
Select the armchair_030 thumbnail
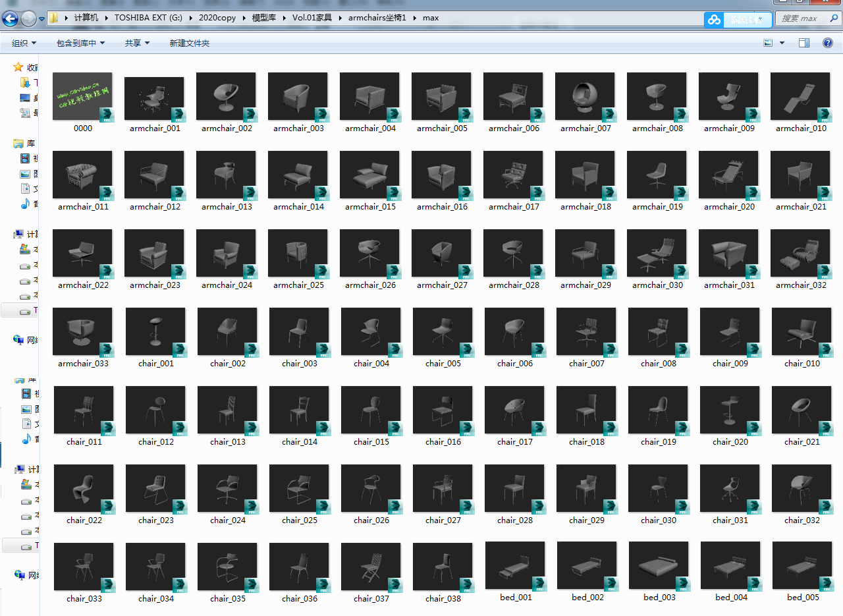[657, 254]
